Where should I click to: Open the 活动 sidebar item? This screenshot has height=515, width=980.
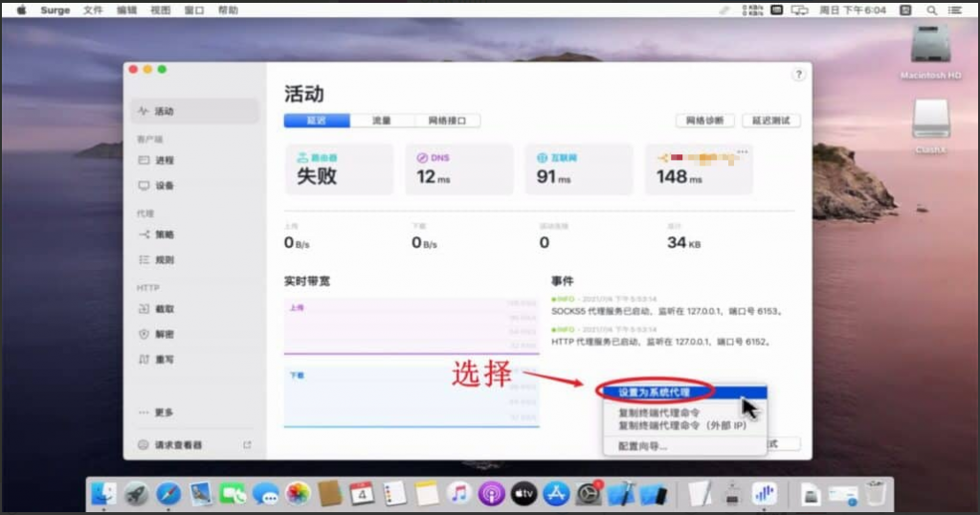(x=164, y=111)
